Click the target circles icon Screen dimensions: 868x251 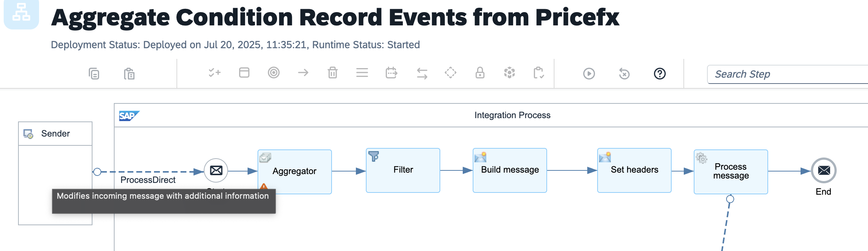click(x=273, y=73)
